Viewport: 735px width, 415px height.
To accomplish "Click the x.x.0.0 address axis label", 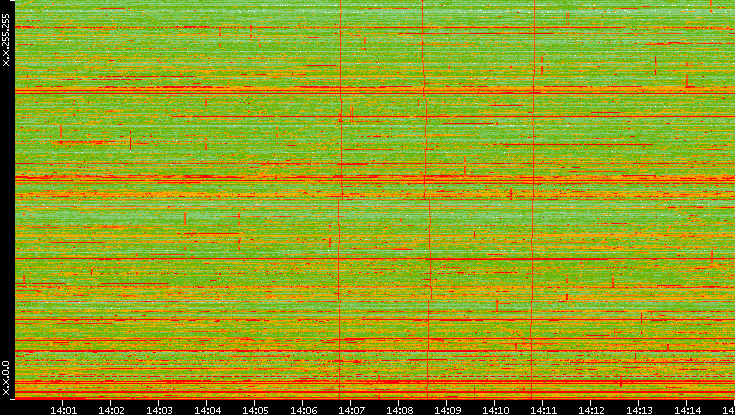I will click(x=6, y=378).
